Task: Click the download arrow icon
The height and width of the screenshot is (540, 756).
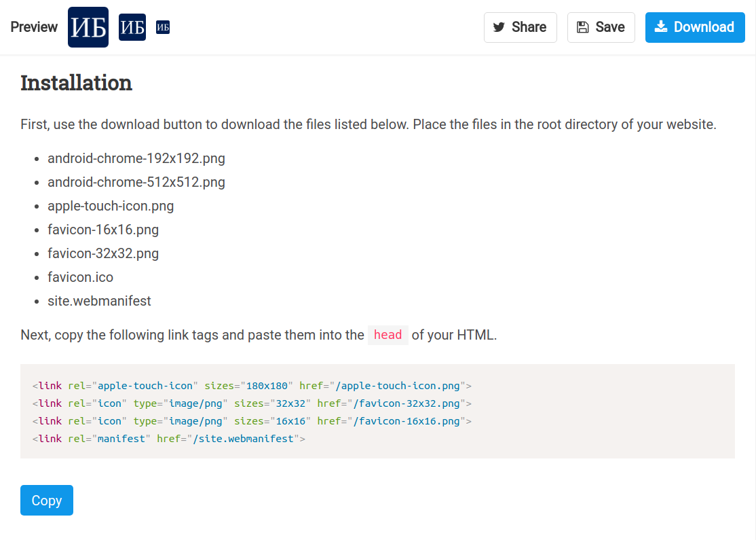Action: coord(661,26)
